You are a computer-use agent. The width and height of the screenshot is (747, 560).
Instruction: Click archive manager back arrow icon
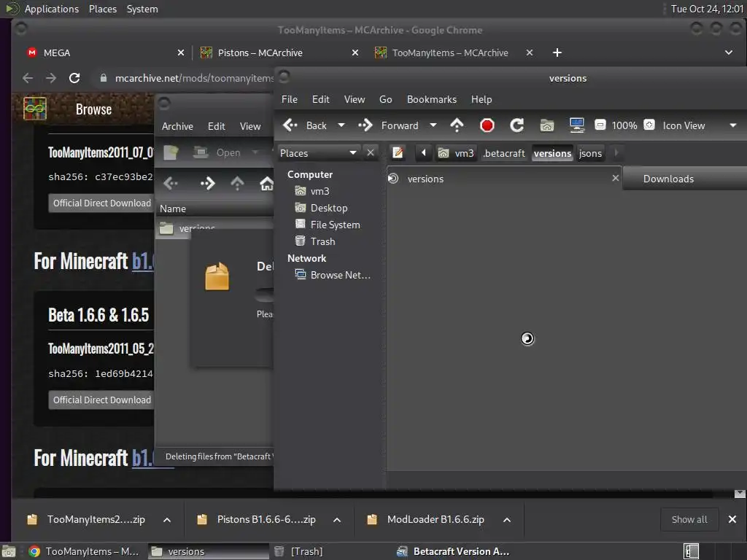171,183
